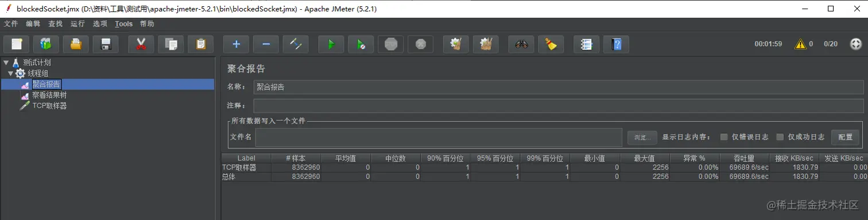The width and height of the screenshot is (868, 220).
Task: Select TCP取样器 in the tree
Action: (x=49, y=106)
